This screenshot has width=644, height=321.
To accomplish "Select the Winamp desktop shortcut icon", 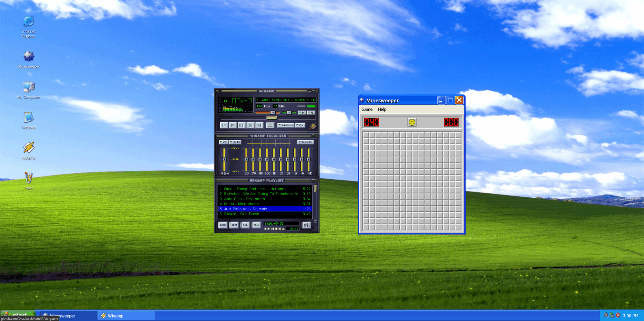I will pyautogui.click(x=29, y=151).
